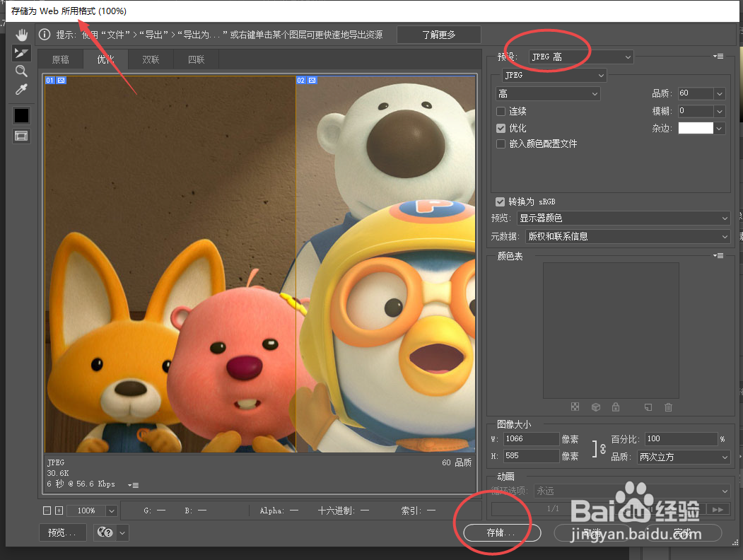Image resolution: width=743 pixels, height=560 pixels.
Task: Open the 预设 JPEG 高 preset dropdown
Action: point(581,57)
